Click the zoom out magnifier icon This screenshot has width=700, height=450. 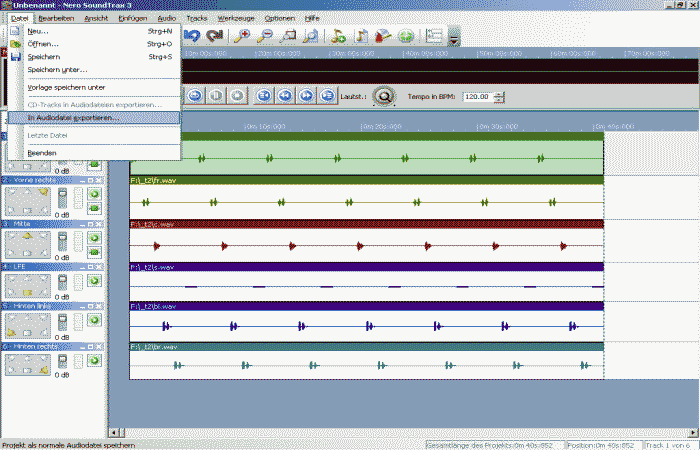[266, 36]
